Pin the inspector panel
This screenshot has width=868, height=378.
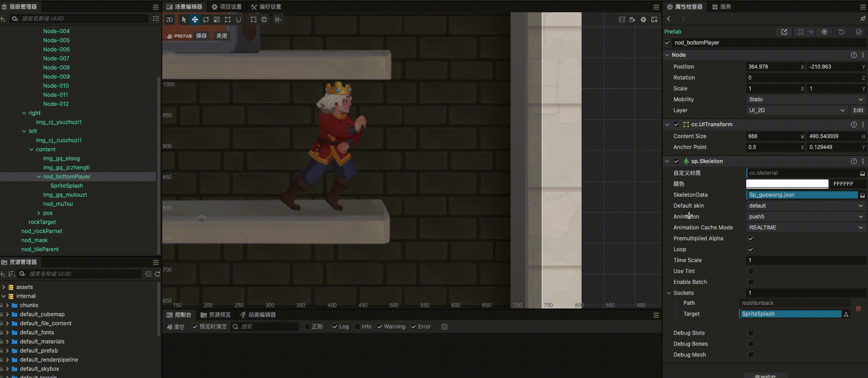pos(863,19)
